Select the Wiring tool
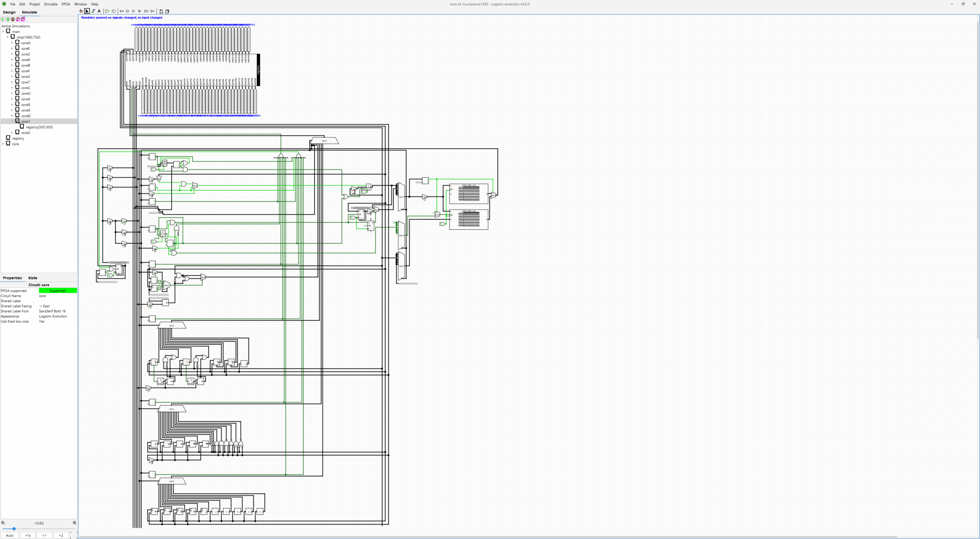Image resolution: width=980 pixels, height=539 pixels. point(93,11)
